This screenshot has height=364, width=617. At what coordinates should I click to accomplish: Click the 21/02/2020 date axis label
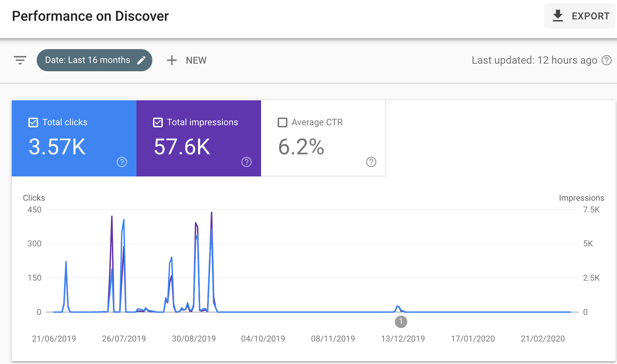543,339
